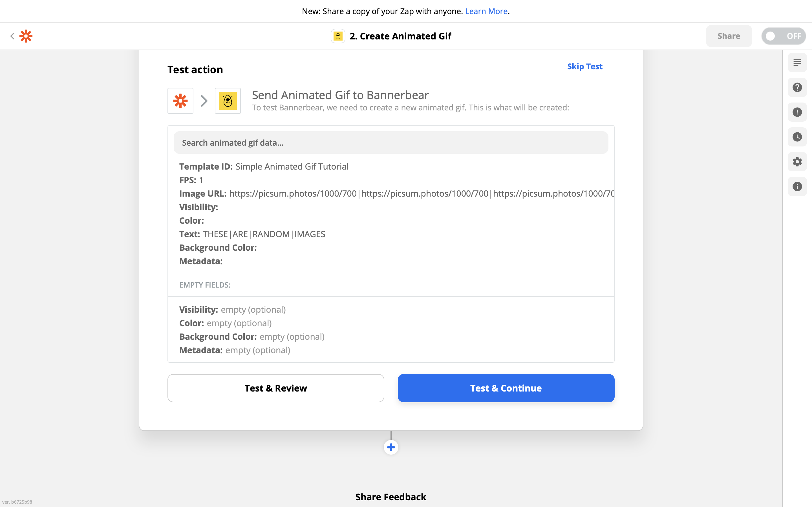812x507 pixels.
Task: Click the Zapier app icon in Test action
Action: 180,101
